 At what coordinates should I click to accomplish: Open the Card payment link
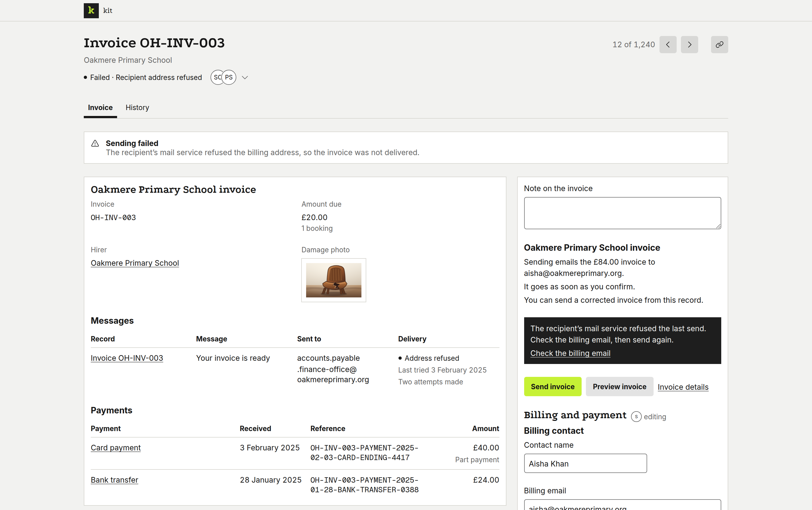pos(116,448)
